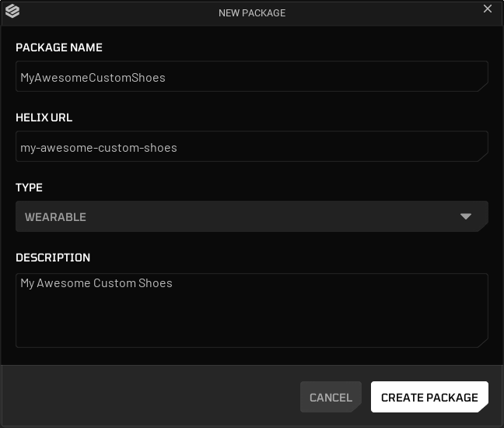Click the My Awesome Custom Shoes text

(96, 283)
